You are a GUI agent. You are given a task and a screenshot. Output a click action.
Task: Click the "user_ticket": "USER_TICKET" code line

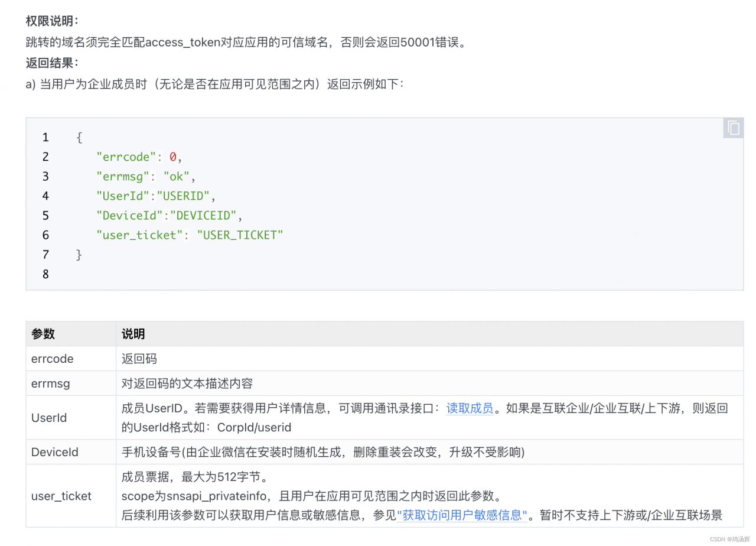click(190, 235)
